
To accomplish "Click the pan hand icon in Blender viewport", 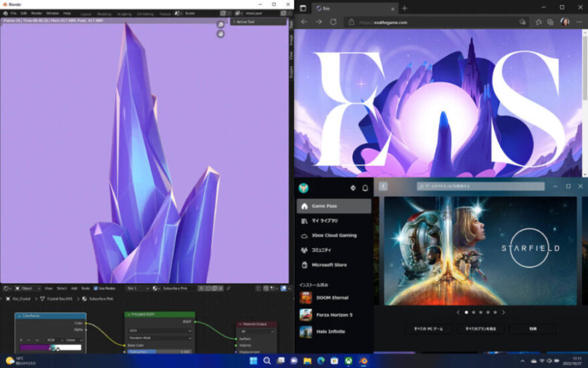I will click(220, 34).
